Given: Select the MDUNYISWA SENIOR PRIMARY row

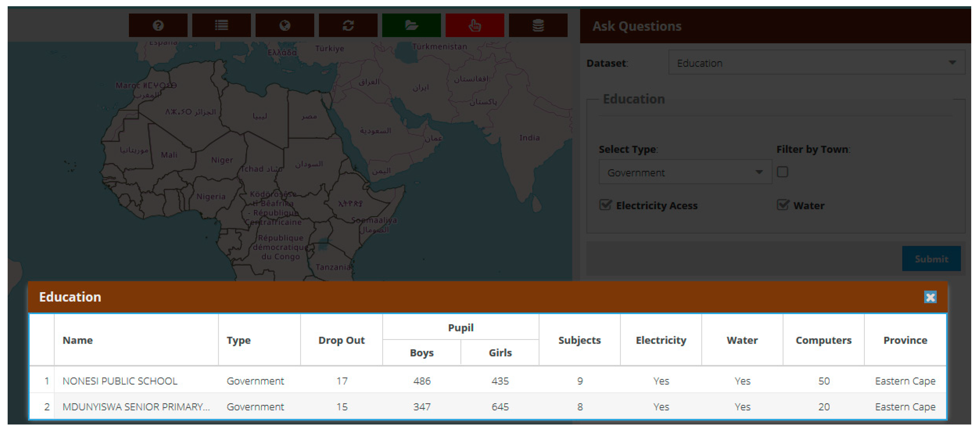Looking at the screenshot, I should 488,407.
